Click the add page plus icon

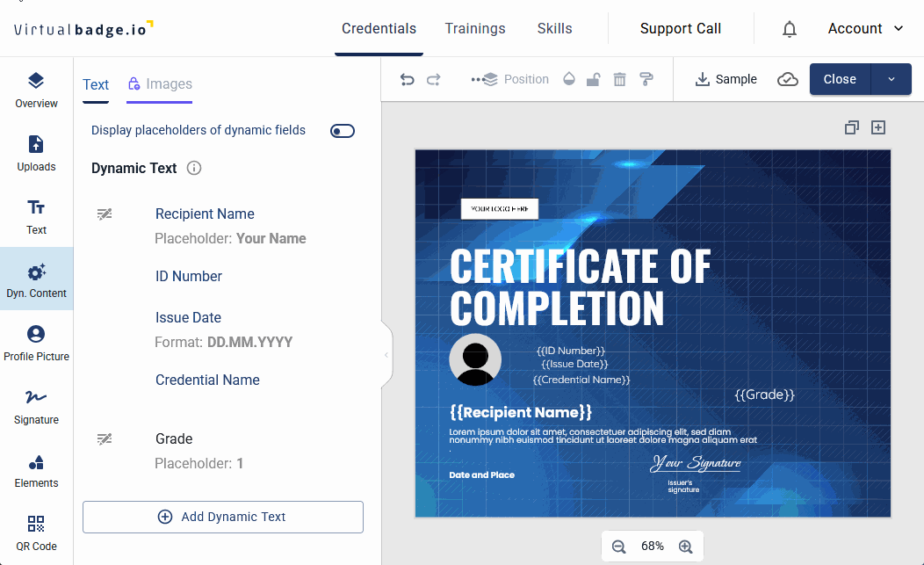click(878, 127)
